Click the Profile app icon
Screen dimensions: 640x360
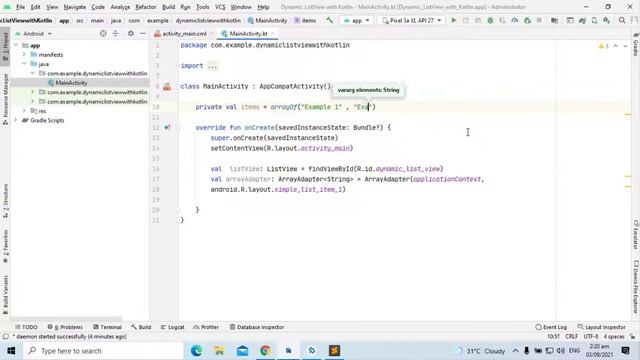[515, 20]
